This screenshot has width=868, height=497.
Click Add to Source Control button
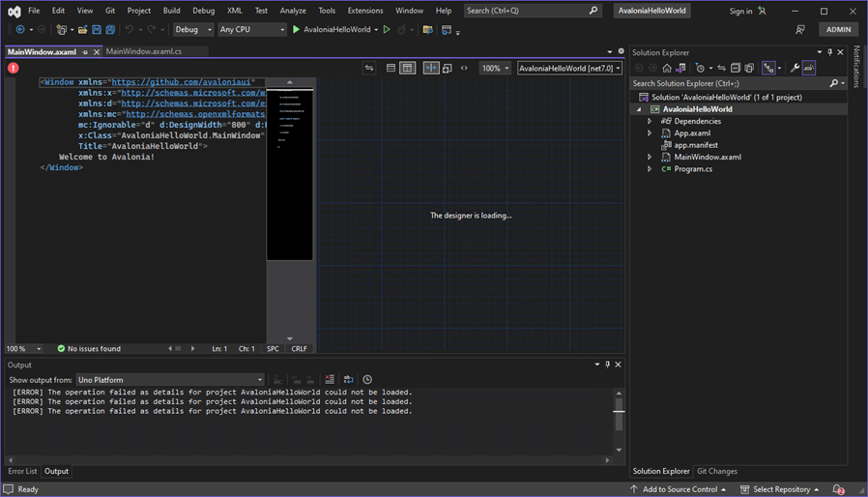680,489
